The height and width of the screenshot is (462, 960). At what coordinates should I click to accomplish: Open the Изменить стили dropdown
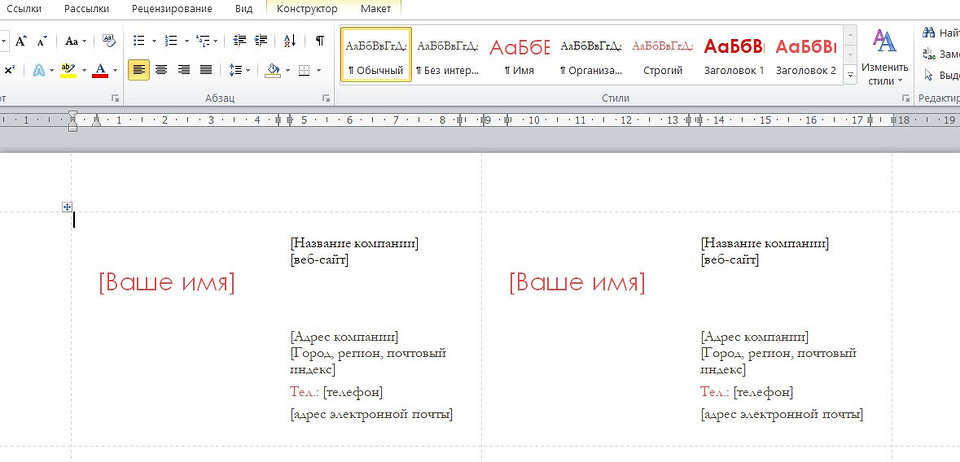click(x=884, y=58)
